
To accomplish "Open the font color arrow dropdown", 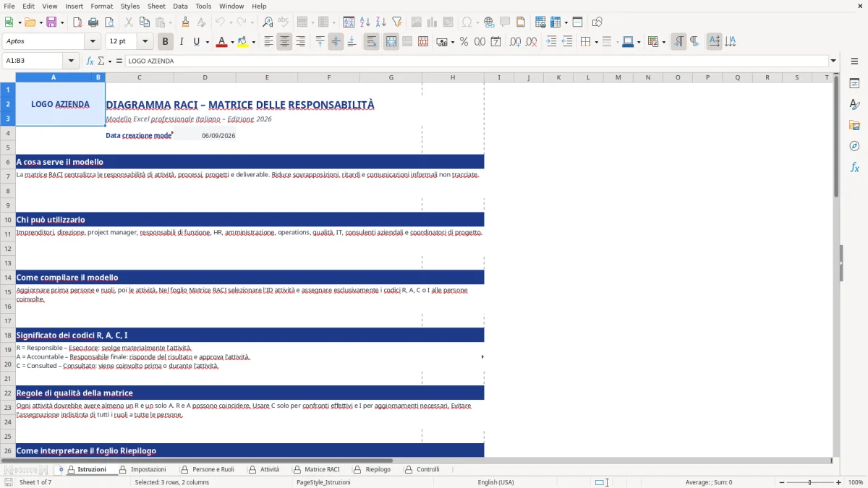I will click(231, 42).
